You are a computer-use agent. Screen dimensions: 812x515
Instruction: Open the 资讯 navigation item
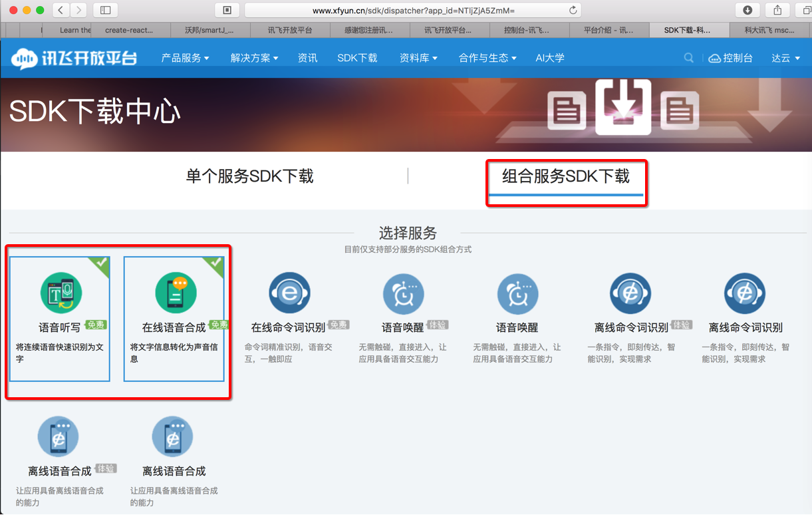(x=307, y=58)
